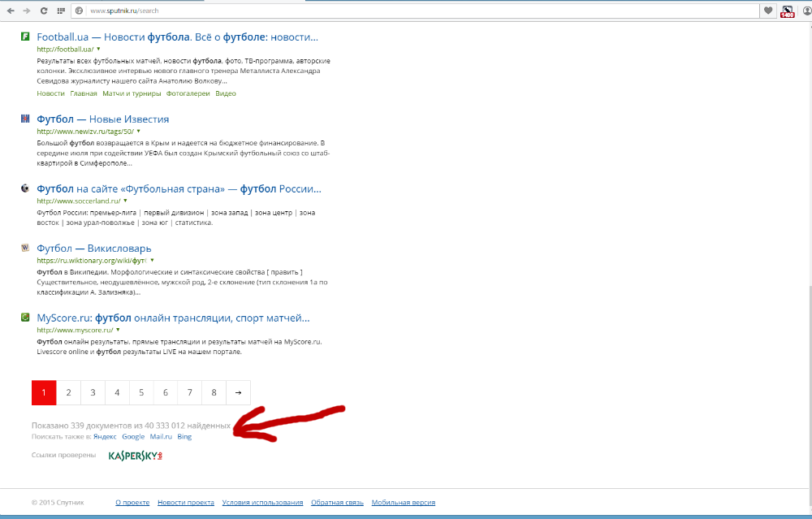
Task: Reload the page with the refresh icon
Action: 44,11
